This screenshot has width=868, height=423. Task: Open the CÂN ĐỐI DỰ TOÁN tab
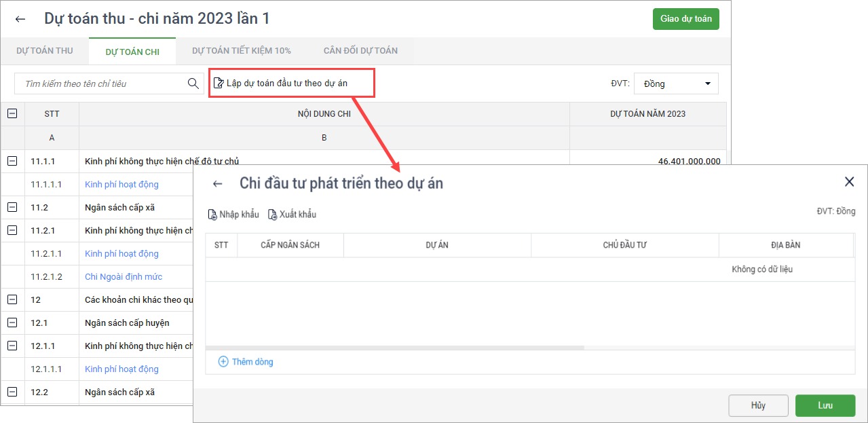click(360, 51)
